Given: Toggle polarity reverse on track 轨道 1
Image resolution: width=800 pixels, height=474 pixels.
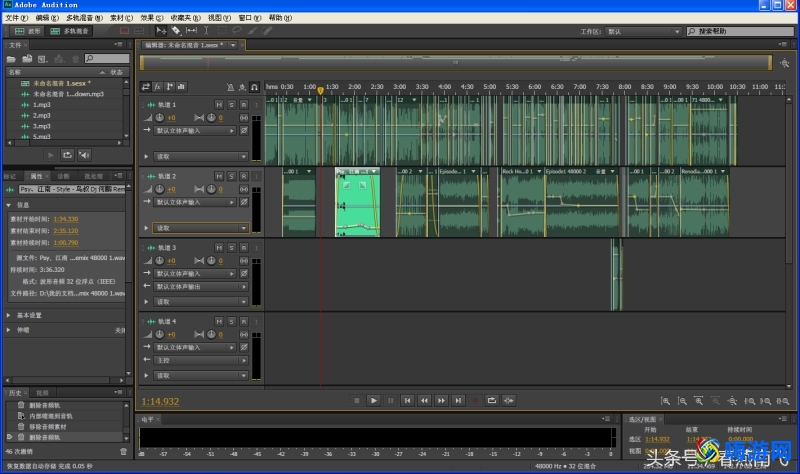Looking at the screenshot, I should point(244,131).
